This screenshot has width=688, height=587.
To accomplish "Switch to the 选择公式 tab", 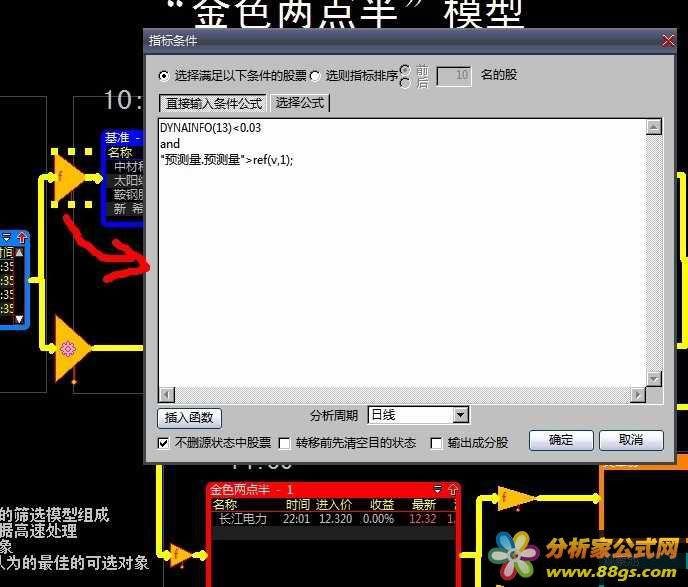I will (300, 103).
